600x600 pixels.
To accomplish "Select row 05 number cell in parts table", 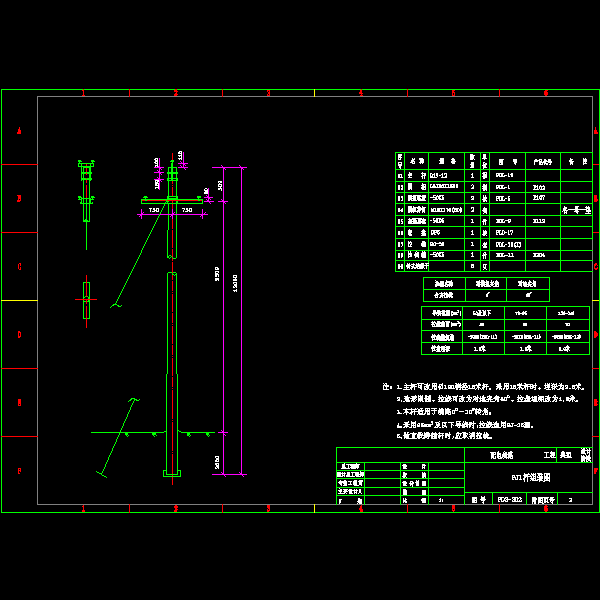I will pos(400,220).
